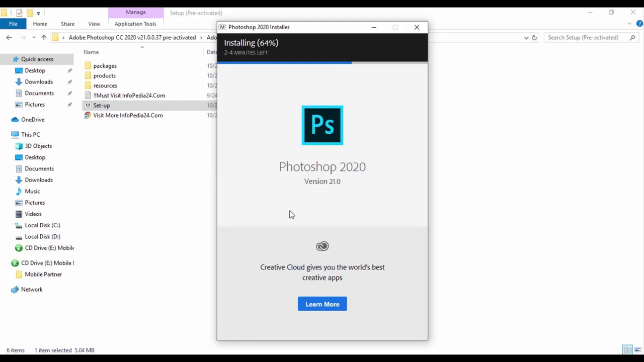Go up one folder level in Explorer
This screenshot has height=362, width=644.
click(x=44, y=38)
